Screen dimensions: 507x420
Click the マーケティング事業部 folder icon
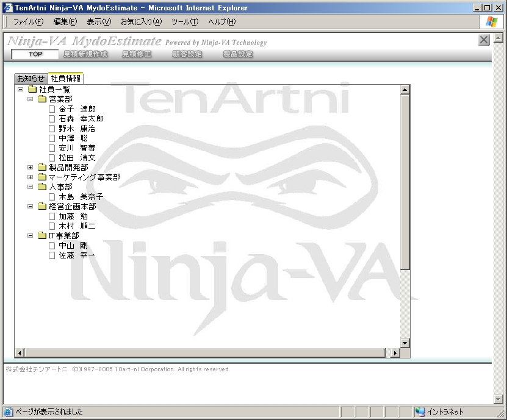click(42, 177)
